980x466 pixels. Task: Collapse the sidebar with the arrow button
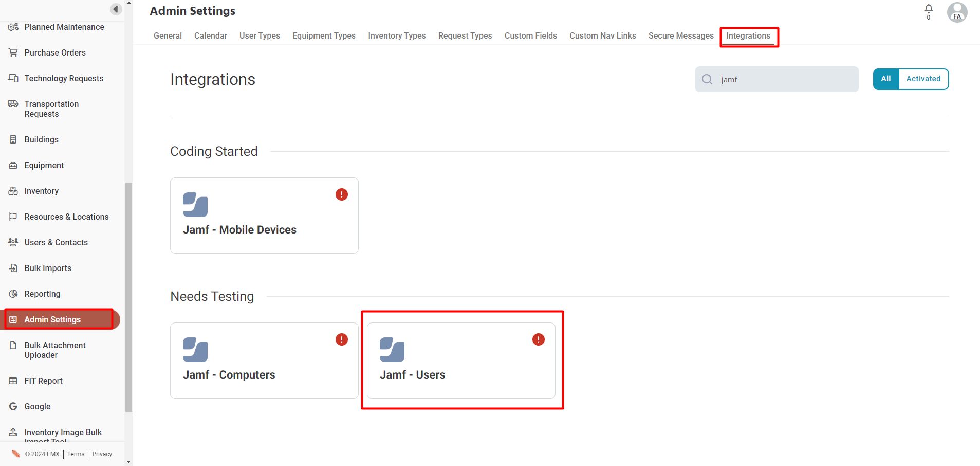pos(116,9)
